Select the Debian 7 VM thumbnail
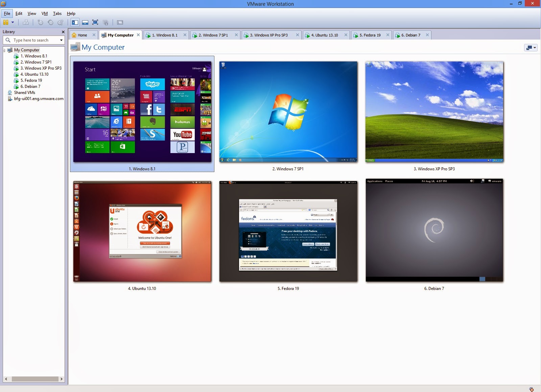 434,230
